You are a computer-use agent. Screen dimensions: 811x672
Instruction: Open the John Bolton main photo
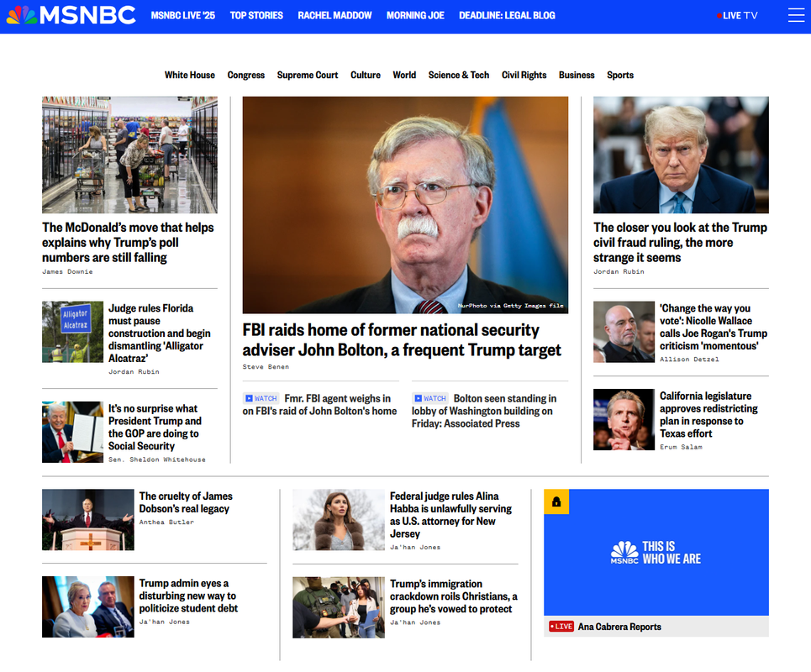pyautogui.click(x=405, y=205)
